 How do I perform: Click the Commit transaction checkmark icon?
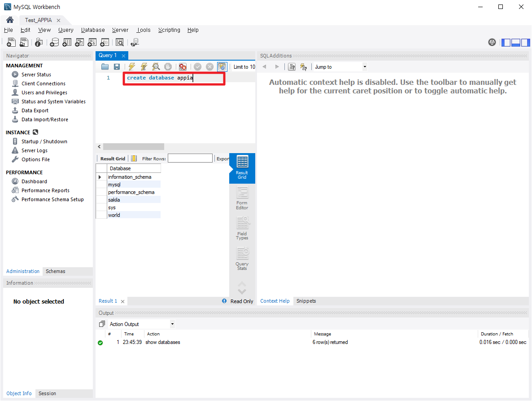pyautogui.click(x=197, y=66)
